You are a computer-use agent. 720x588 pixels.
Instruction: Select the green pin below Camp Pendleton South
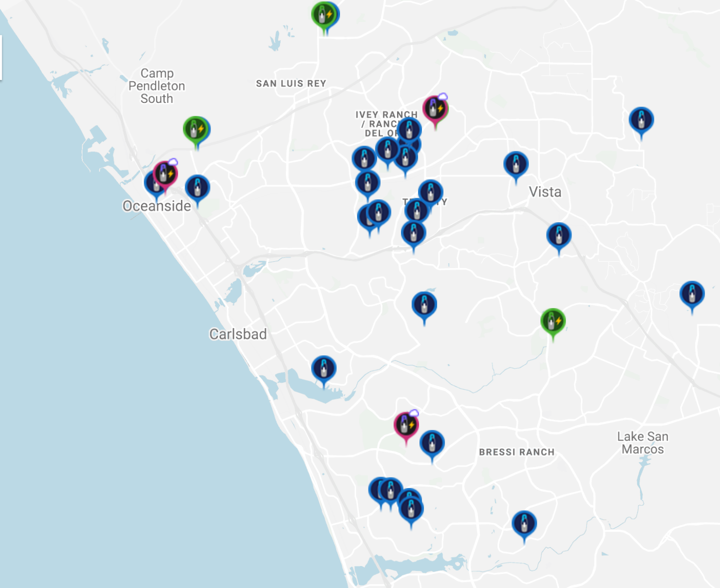pos(196,130)
